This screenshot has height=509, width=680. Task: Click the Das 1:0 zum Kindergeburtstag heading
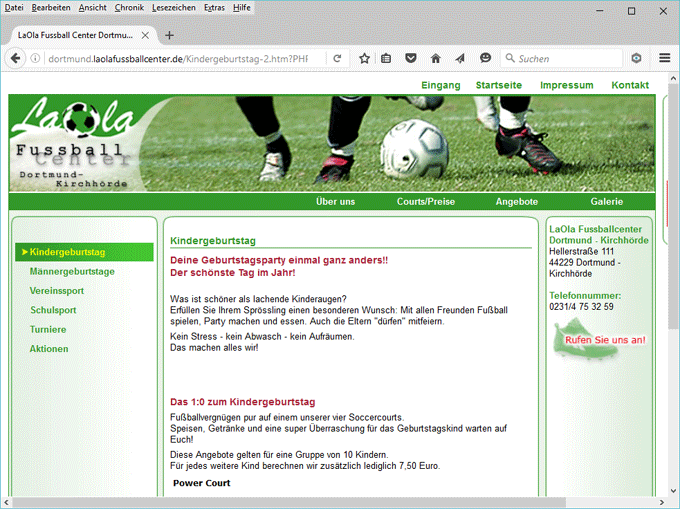[x=242, y=402]
